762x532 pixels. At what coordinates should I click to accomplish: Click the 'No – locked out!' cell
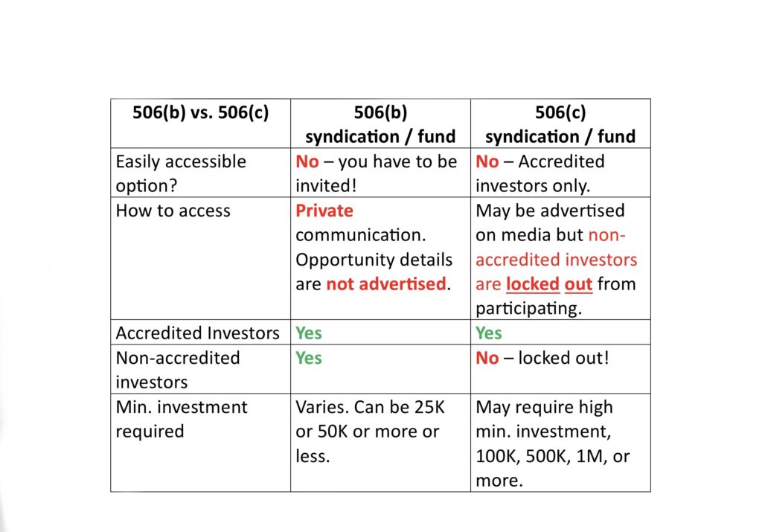pyautogui.click(x=560, y=369)
